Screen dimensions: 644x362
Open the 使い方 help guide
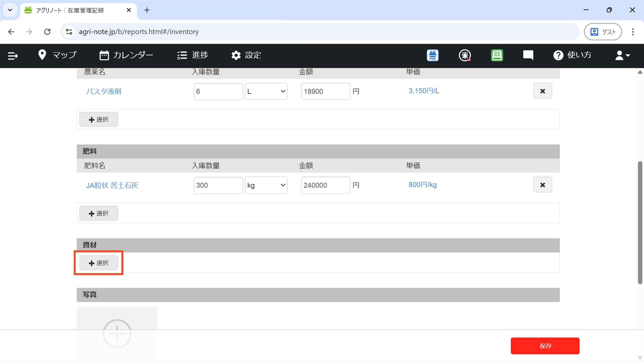(x=572, y=55)
